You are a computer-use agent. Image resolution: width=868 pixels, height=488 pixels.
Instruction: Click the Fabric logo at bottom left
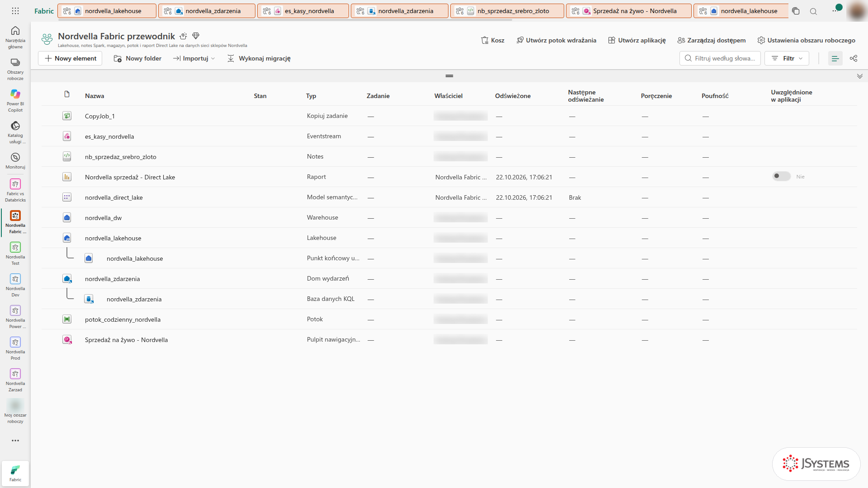tap(15, 473)
